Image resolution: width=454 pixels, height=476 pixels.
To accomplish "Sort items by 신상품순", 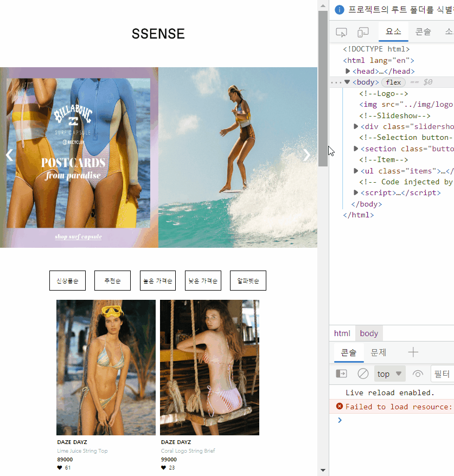I will [x=67, y=280].
